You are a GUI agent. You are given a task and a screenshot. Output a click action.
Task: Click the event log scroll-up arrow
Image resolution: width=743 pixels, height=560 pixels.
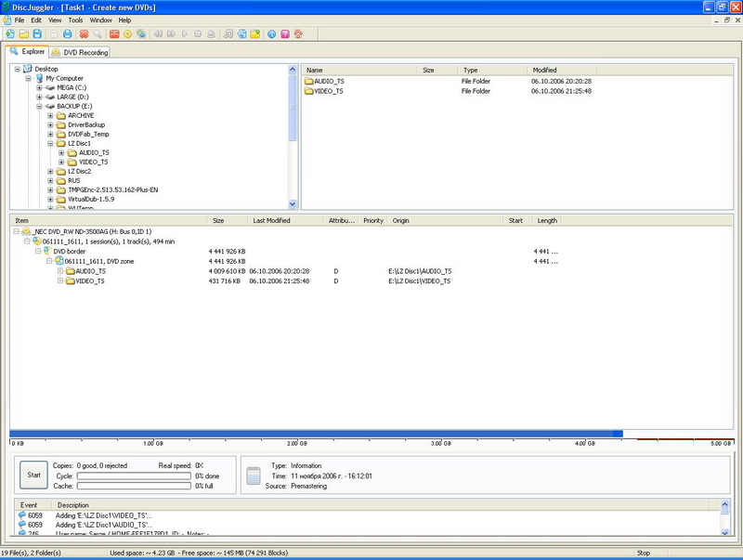click(x=724, y=505)
